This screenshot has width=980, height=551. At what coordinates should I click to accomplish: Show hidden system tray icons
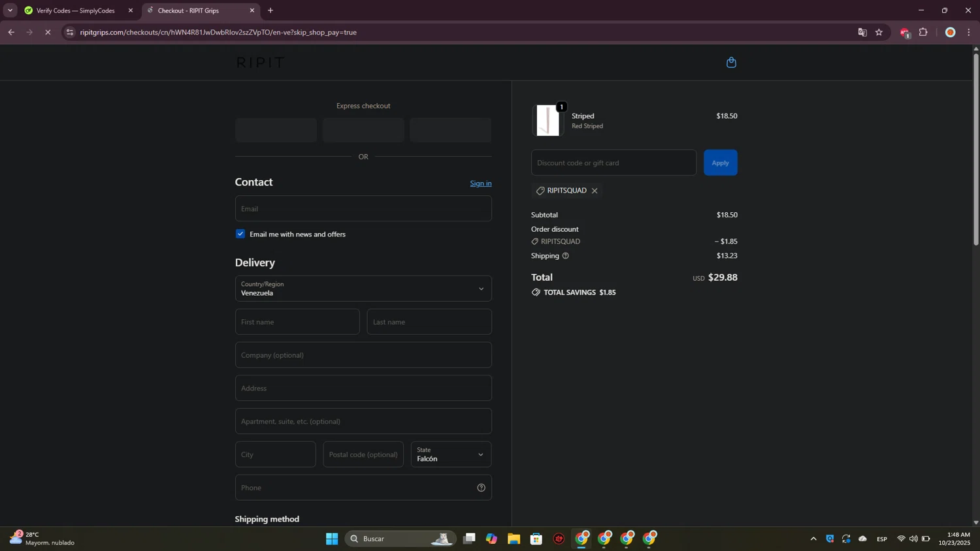tap(813, 539)
